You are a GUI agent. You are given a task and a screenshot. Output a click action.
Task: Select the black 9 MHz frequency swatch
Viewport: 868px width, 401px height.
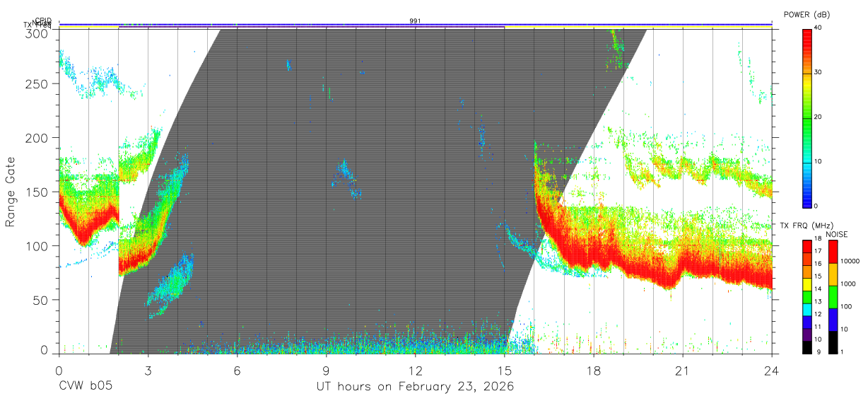tap(807, 347)
